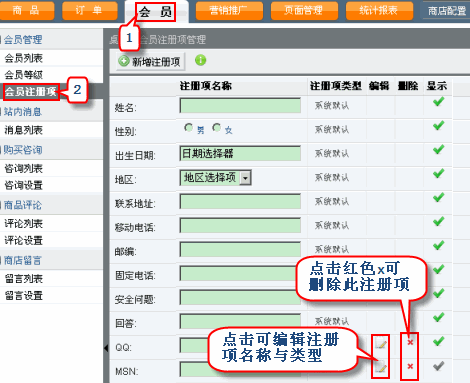The width and height of the screenshot is (470, 383).
Task: Open the 订单 top tab
Action: pyautogui.click(x=90, y=11)
